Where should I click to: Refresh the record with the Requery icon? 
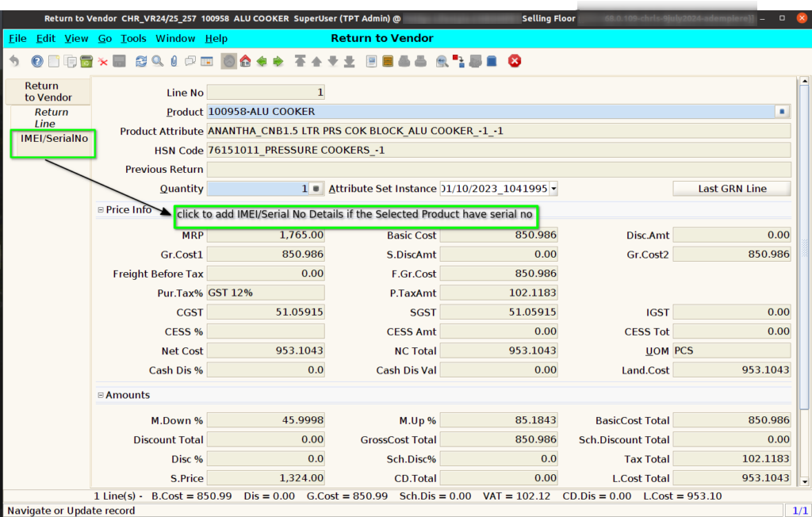tap(141, 61)
